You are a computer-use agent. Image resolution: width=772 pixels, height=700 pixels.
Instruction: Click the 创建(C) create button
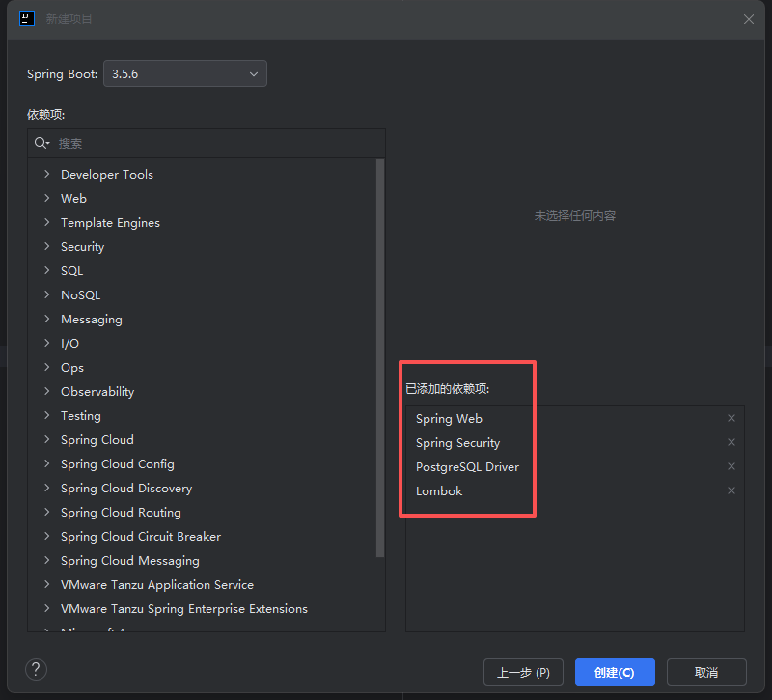tap(615, 672)
